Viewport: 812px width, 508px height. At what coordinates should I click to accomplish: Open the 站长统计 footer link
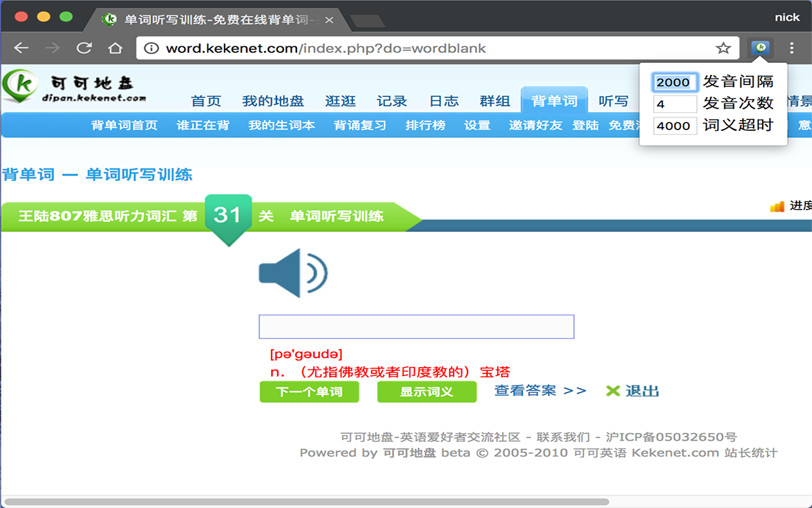pyautogui.click(x=750, y=453)
